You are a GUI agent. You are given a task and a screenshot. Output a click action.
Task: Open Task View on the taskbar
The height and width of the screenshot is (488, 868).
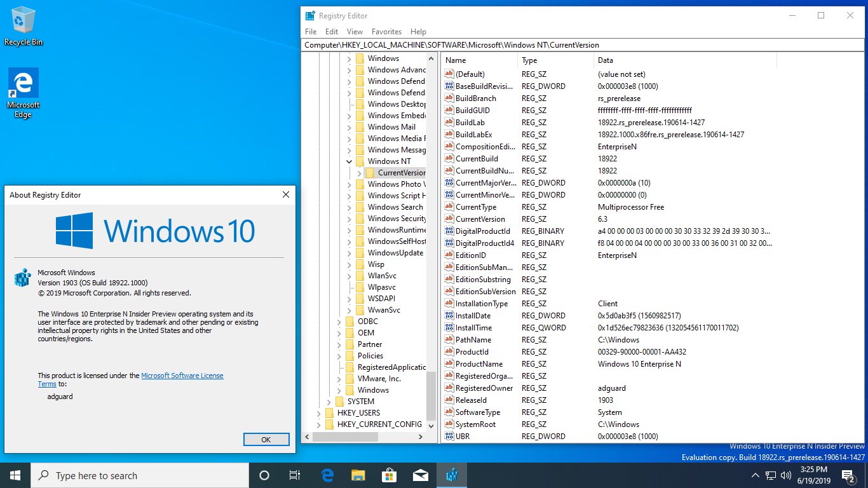tap(295, 475)
